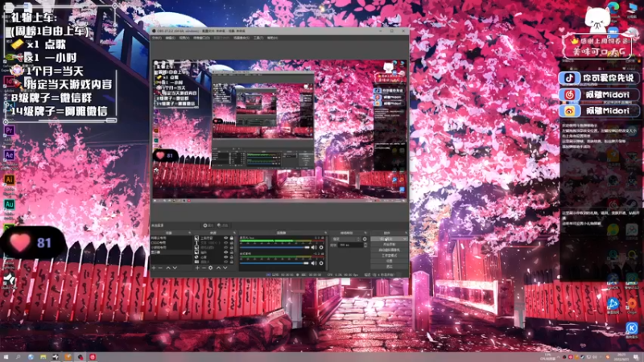The image size is (644, 362).
Task: Open source properties via the sources gear icon
Action: (211, 268)
